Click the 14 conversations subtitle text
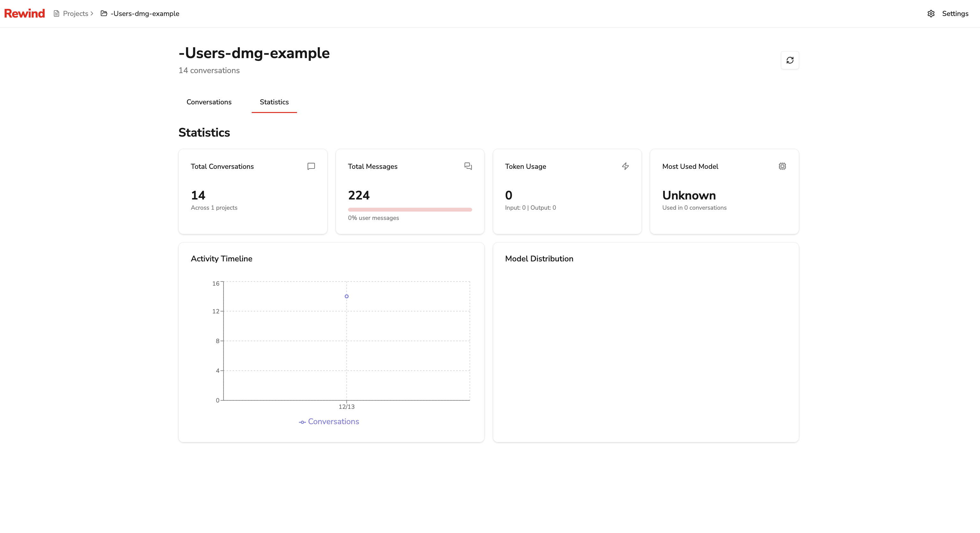 click(209, 71)
